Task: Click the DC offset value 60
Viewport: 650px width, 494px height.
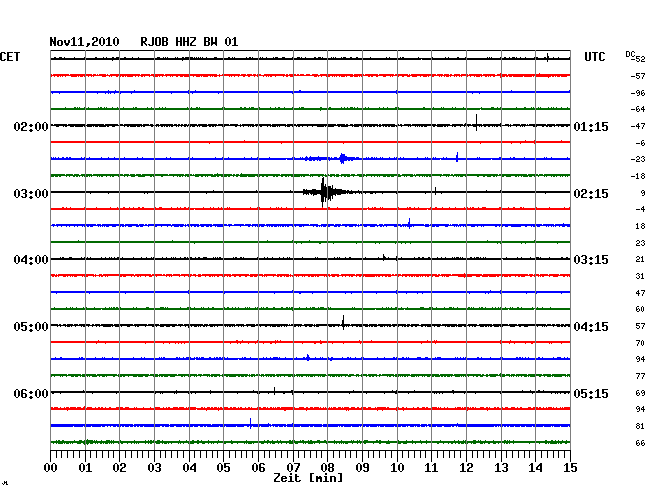Action: 640,309
